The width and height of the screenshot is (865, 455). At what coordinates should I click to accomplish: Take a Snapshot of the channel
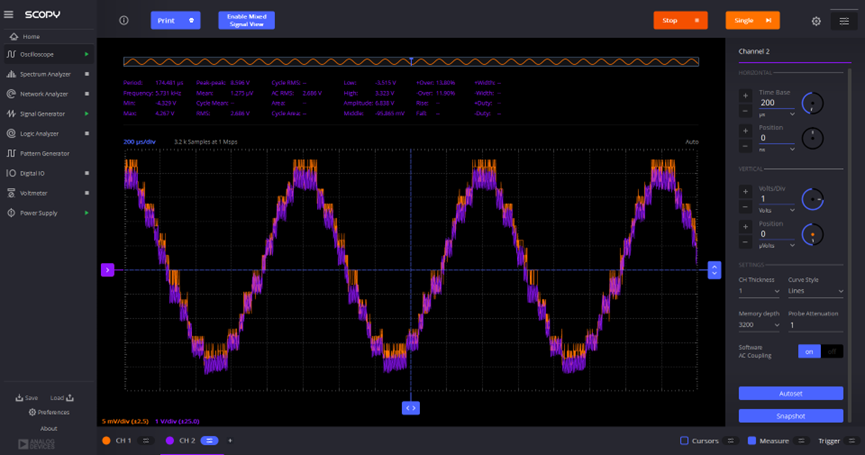pyautogui.click(x=791, y=416)
